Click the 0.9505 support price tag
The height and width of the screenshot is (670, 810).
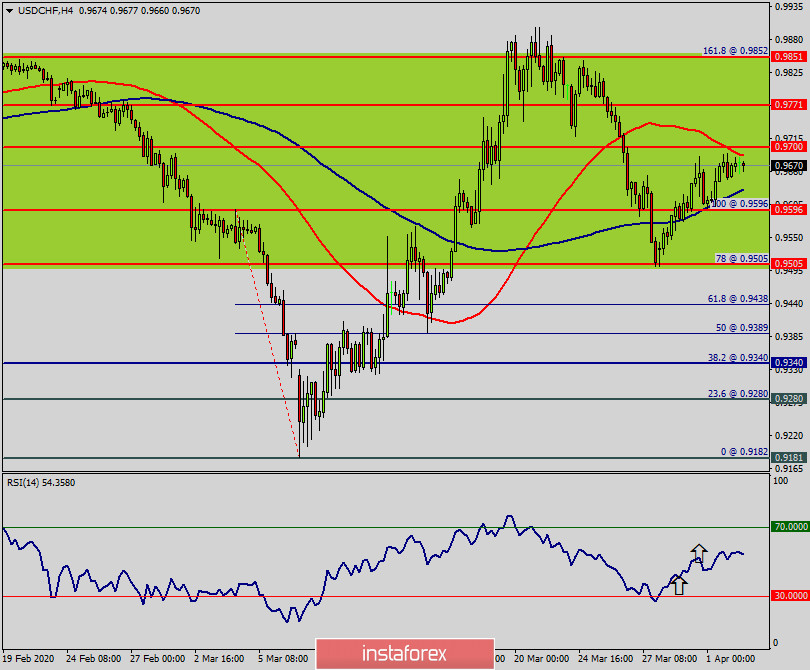tap(789, 264)
